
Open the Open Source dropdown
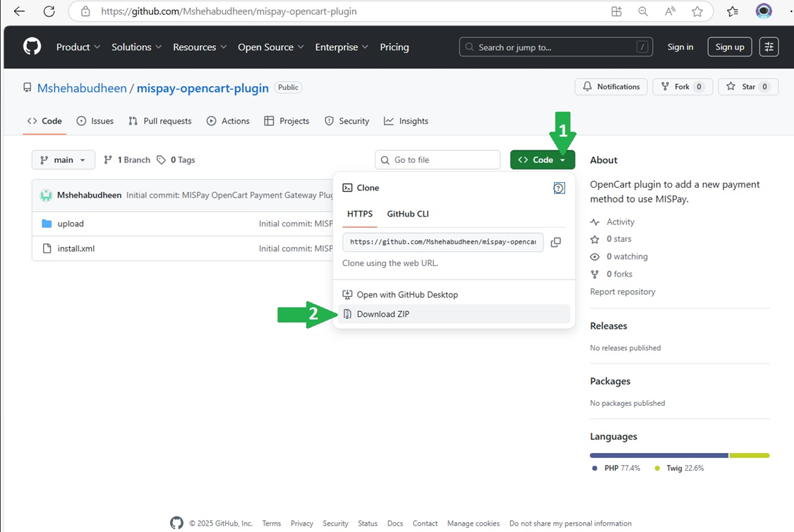click(271, 47)
